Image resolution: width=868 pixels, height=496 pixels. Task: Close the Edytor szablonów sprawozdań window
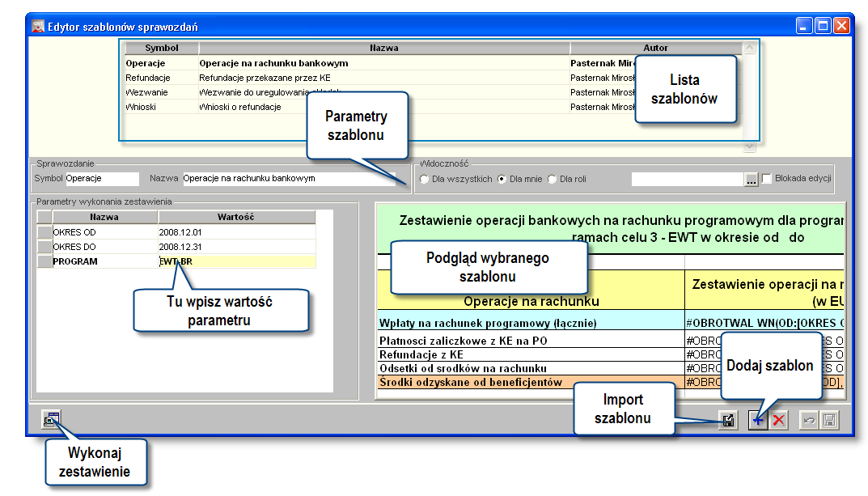[841, 25]
